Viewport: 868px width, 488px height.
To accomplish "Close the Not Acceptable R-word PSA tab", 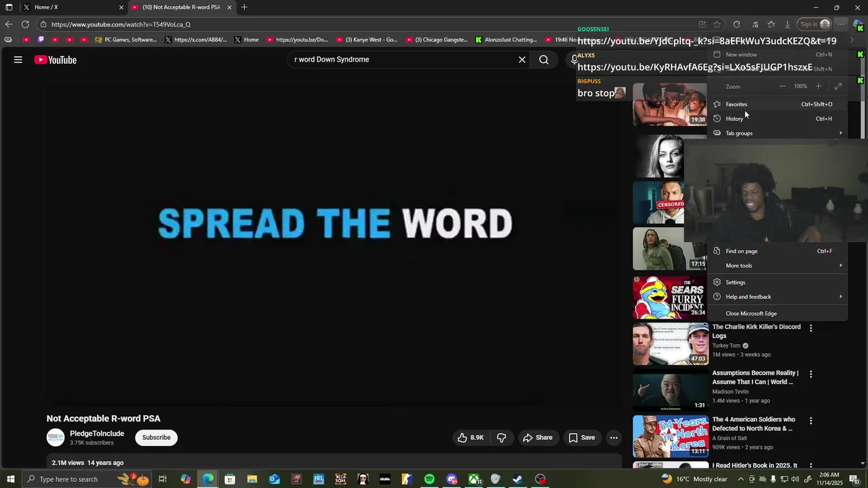I will click(229, 7).
